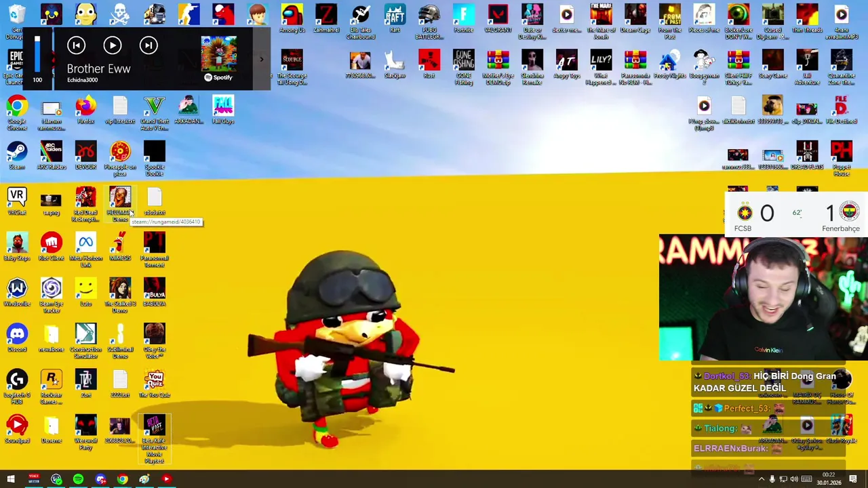The image size is (868, 488).
Task: Select the Grand Theft Auto V icon
Action: [155, 113]
